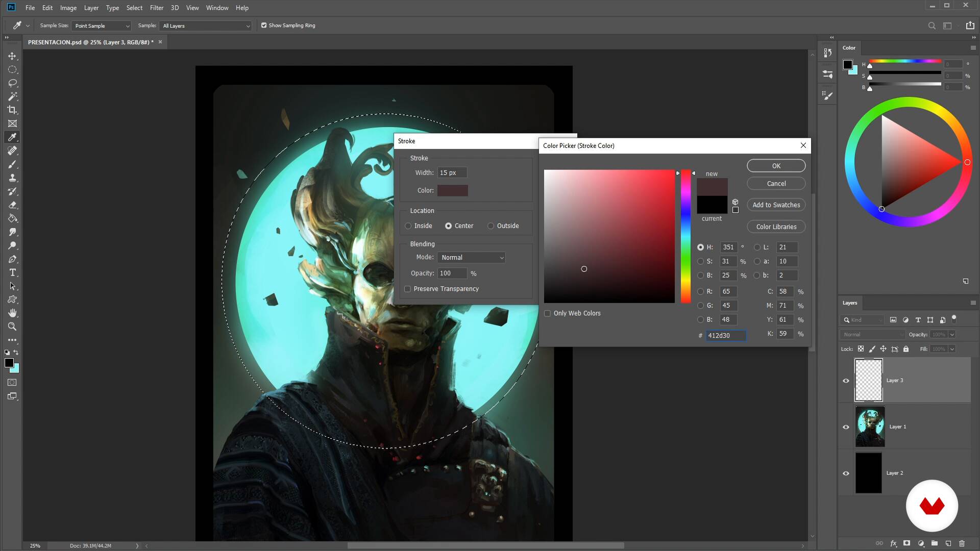Select the Custom Shape tool

[12, 299]
